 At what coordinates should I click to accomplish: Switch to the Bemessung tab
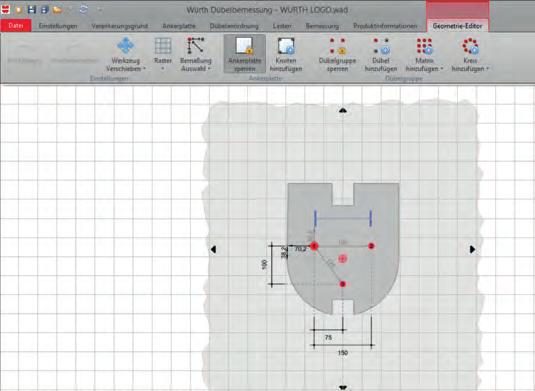322,26
